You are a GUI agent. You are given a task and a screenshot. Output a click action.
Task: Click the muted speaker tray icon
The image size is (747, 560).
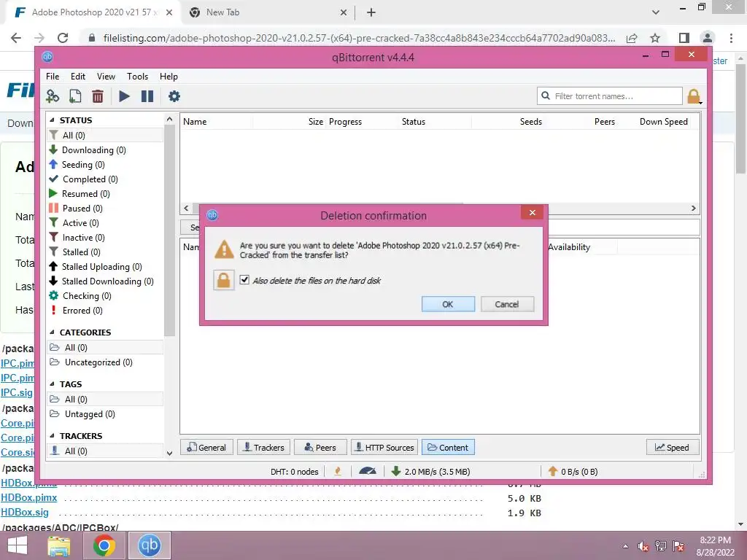tap(643, 546)
